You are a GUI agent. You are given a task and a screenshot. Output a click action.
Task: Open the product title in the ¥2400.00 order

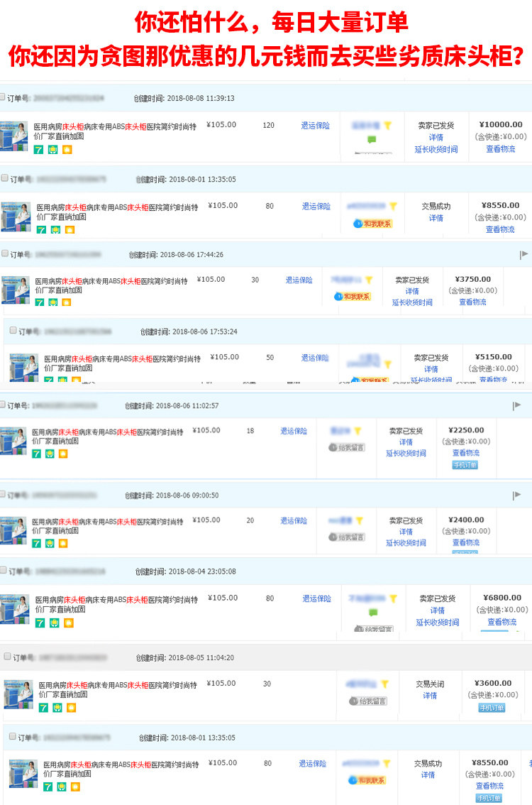(107, 526)
